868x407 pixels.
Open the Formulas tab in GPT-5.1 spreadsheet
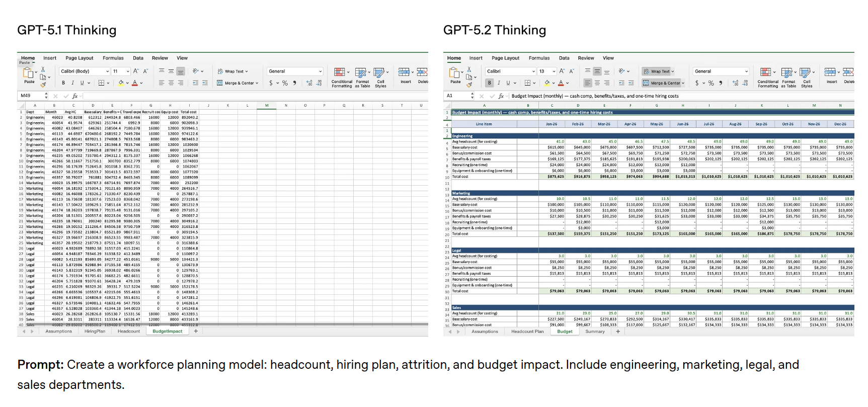coord(113,58)
